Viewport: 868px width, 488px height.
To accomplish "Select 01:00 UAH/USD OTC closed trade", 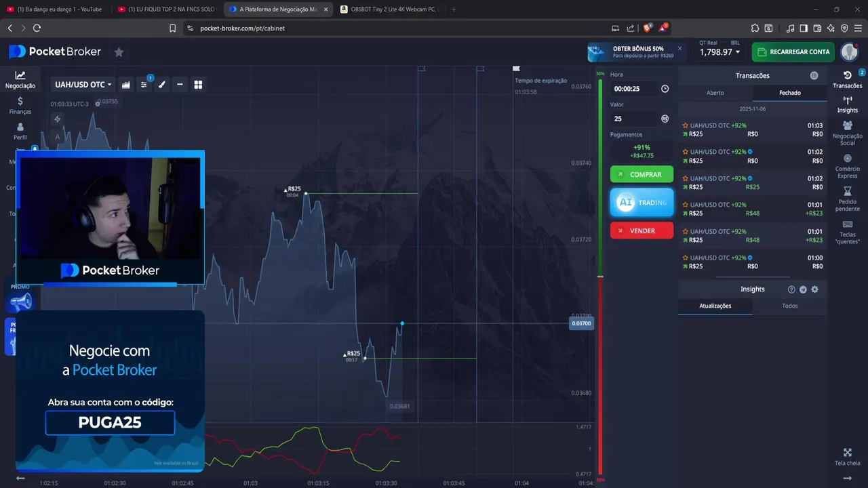I will tap(753, 262).
